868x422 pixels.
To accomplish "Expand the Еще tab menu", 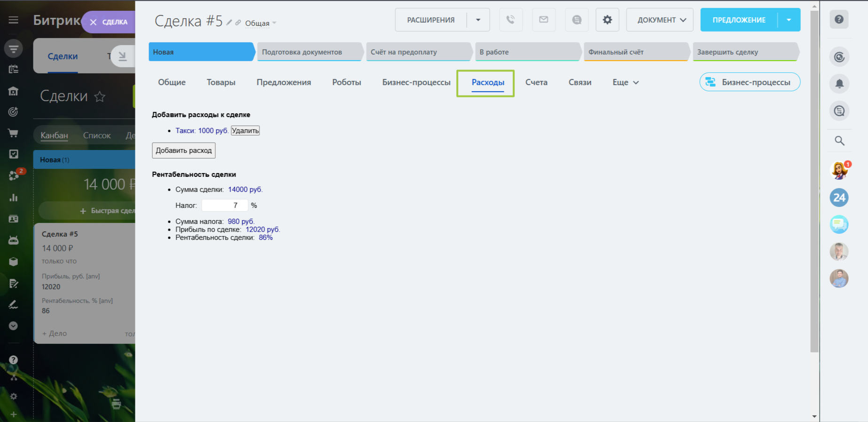I will [625, 82].
